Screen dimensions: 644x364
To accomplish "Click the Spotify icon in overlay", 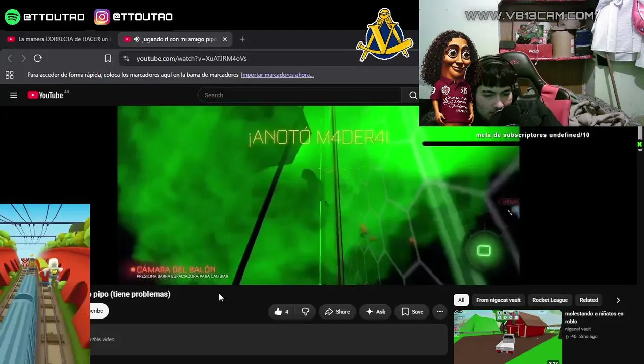I will pyautogui.click(x=12, y=17).
